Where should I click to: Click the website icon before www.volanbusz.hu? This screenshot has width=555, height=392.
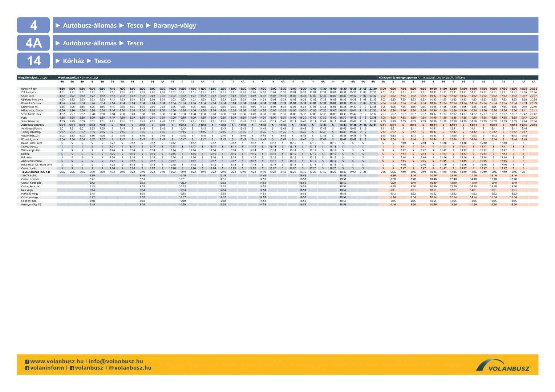(27, 362)
